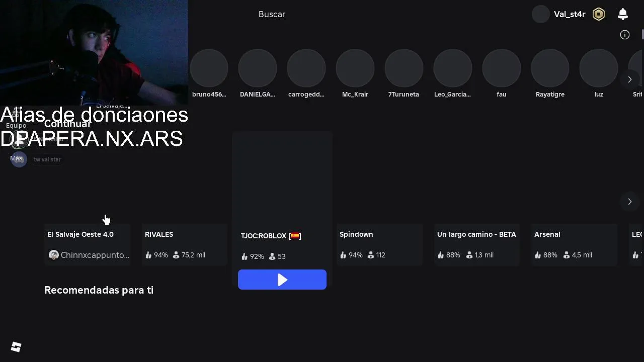Open the Roblox logo at bottom left

[x=16, y=347]
